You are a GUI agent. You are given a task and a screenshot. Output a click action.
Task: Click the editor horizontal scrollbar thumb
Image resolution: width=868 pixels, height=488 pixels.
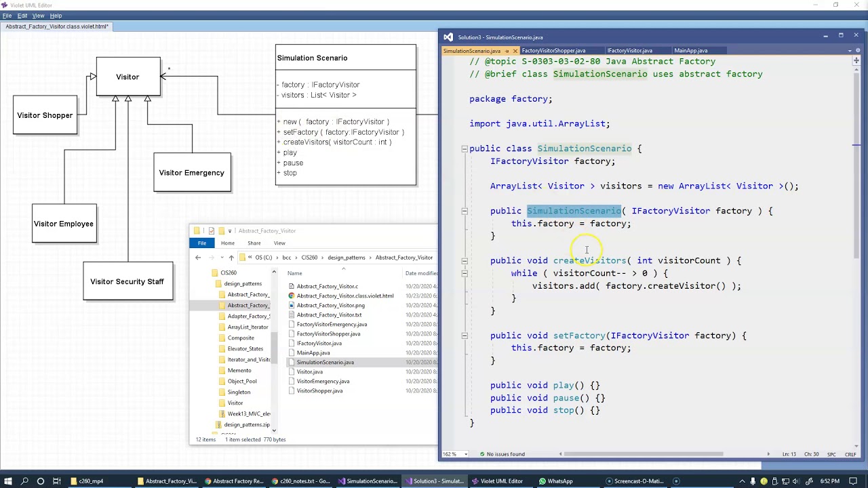(x=643, y=454)
